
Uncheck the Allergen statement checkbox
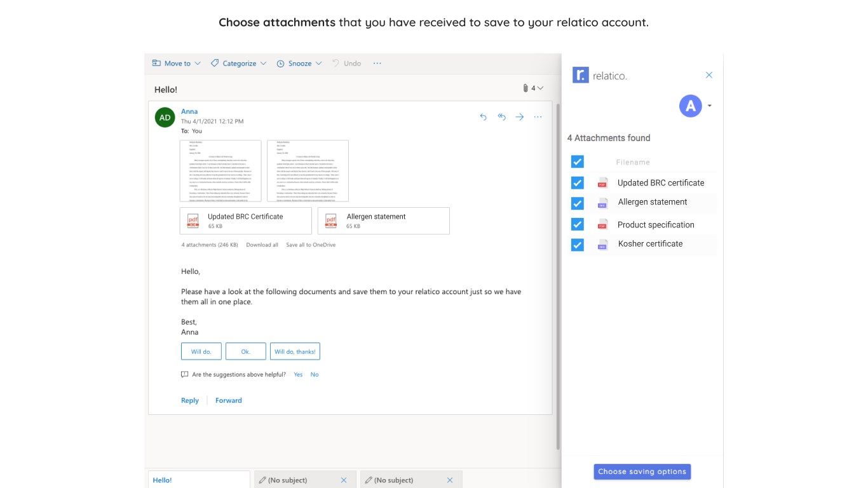577,203
